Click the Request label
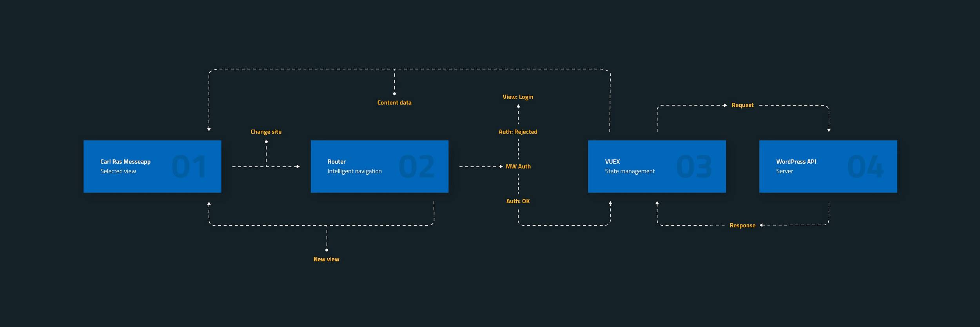 [742, 105]
